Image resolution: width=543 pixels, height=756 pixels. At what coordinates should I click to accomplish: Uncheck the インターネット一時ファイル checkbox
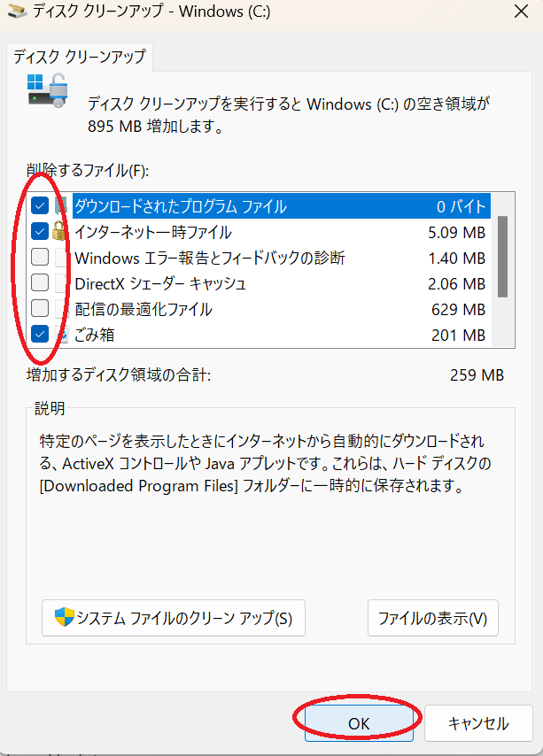(40, 231)
